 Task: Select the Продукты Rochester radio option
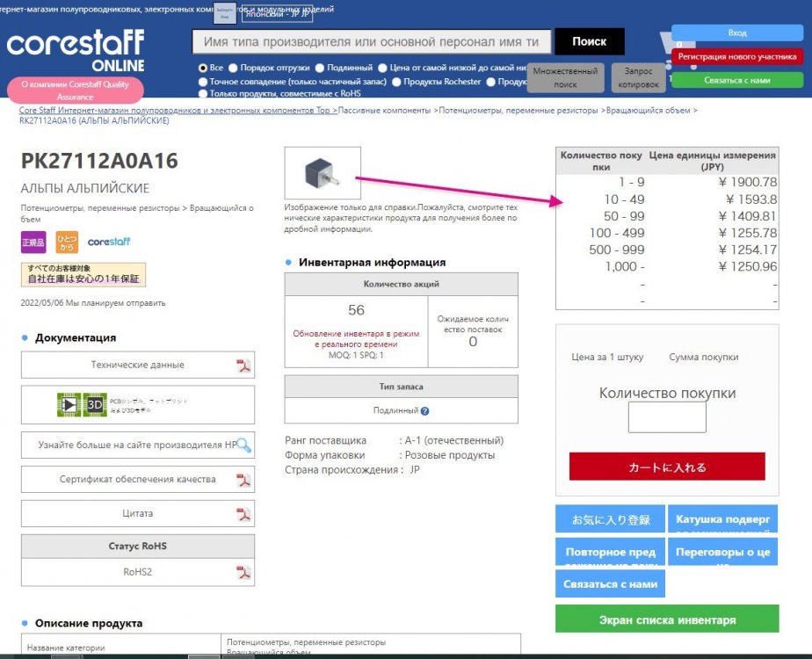(397, 82)
